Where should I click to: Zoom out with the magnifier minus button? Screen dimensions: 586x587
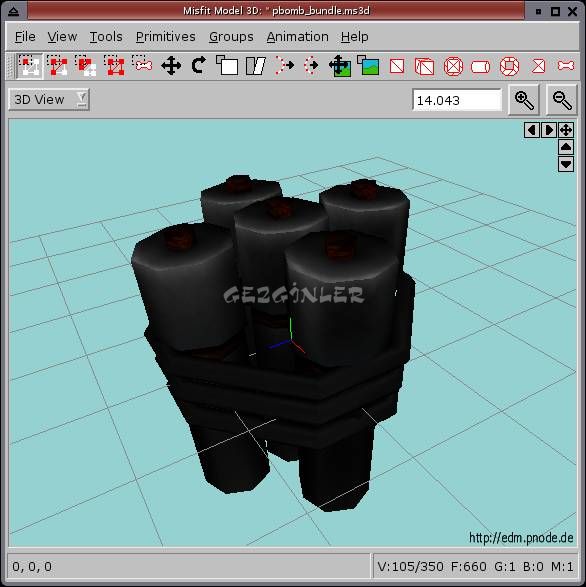[562, 100]
